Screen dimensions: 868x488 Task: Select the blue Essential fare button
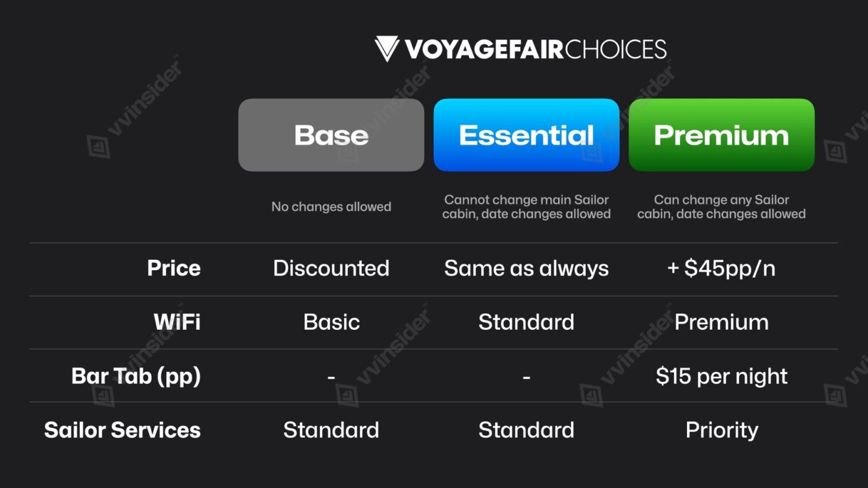click(526, 135)
